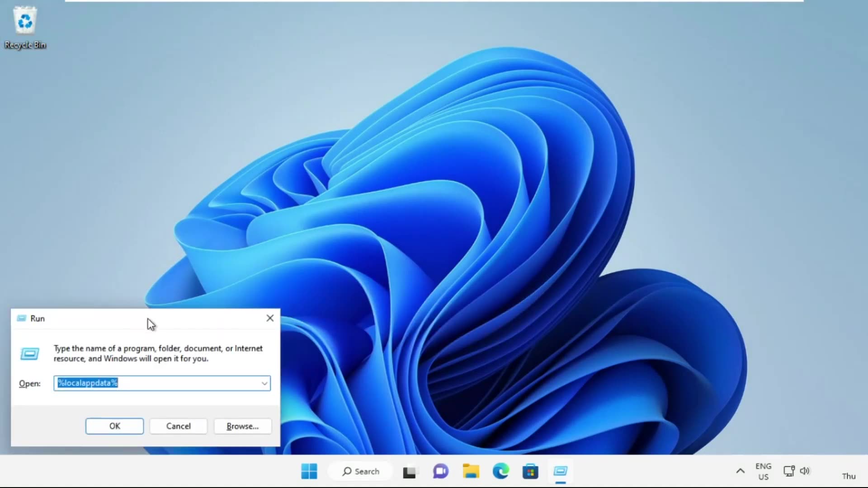This screenshot has height=488, width=868.
Task: Click the Browse button
Action: [x=242, y=426]
